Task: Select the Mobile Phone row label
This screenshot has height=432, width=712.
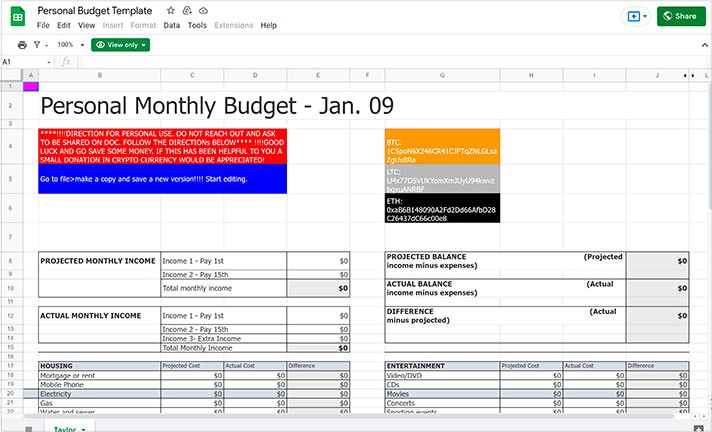Action: (x=99, y=384)
